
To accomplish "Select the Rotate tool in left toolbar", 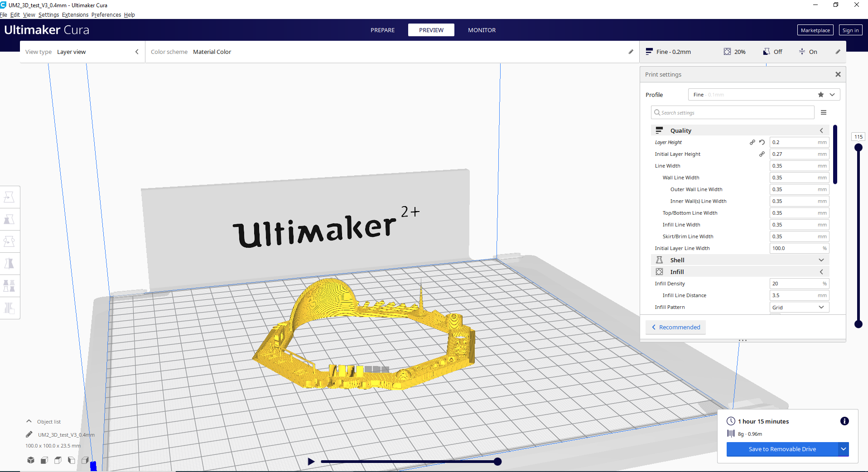I will pyautogui.click(x=10, y=241).
